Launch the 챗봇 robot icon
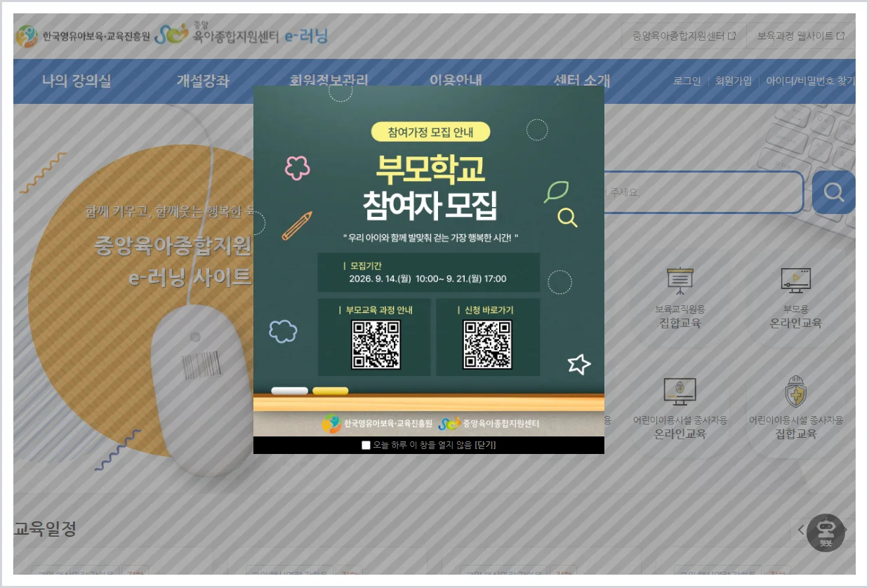Screen dimensions: 869x588 (825, 533)
